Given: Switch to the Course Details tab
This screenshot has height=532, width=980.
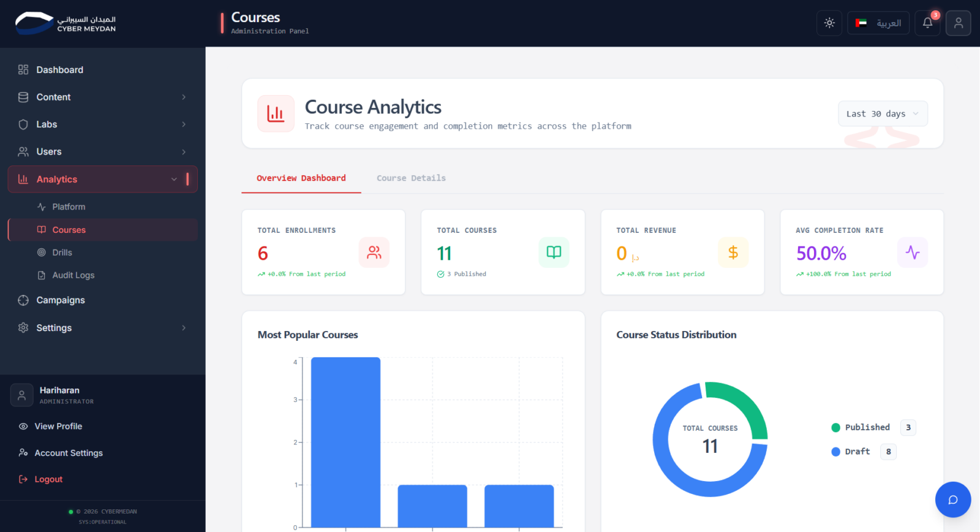Looking at the screenshot, I should [411, 178].
